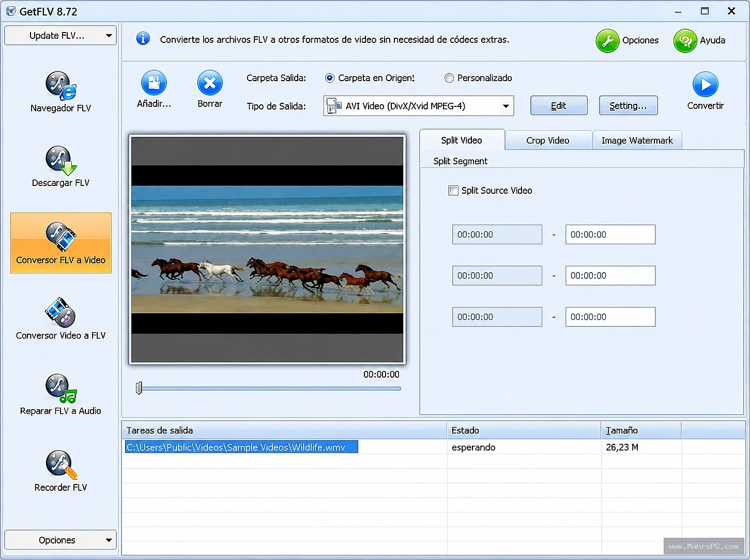Click the Split Segment group label

(x=461, y=161)
